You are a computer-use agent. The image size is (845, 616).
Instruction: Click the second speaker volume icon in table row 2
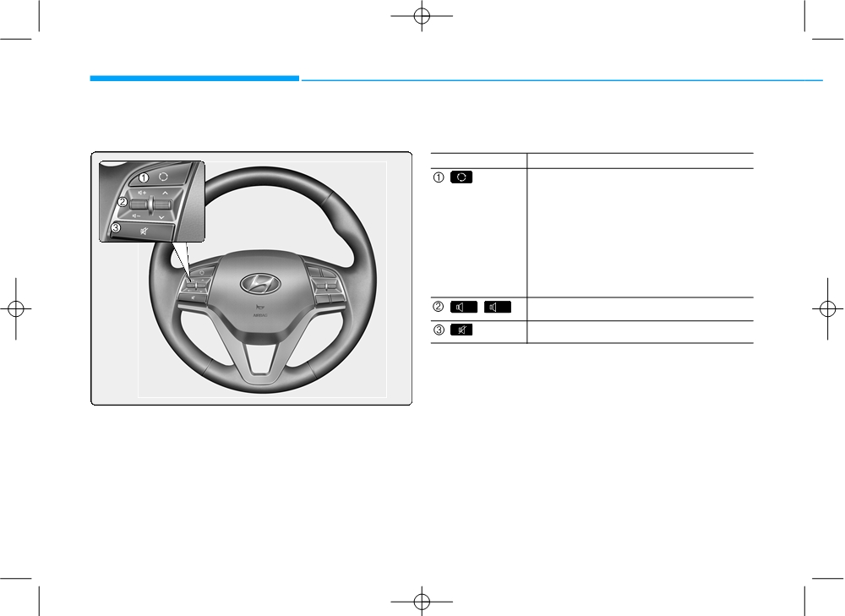(x=498, y=308)
